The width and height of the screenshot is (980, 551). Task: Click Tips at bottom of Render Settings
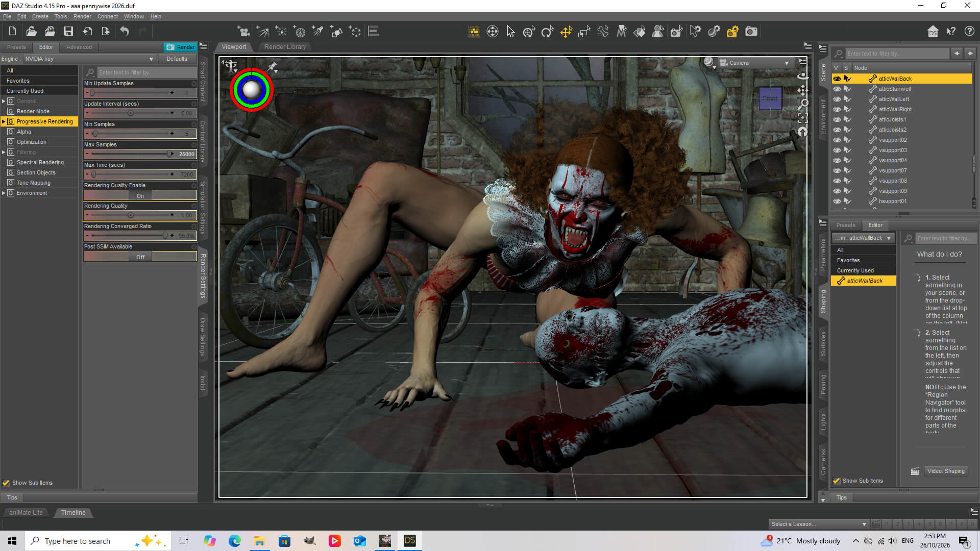(x=12, y=497)
